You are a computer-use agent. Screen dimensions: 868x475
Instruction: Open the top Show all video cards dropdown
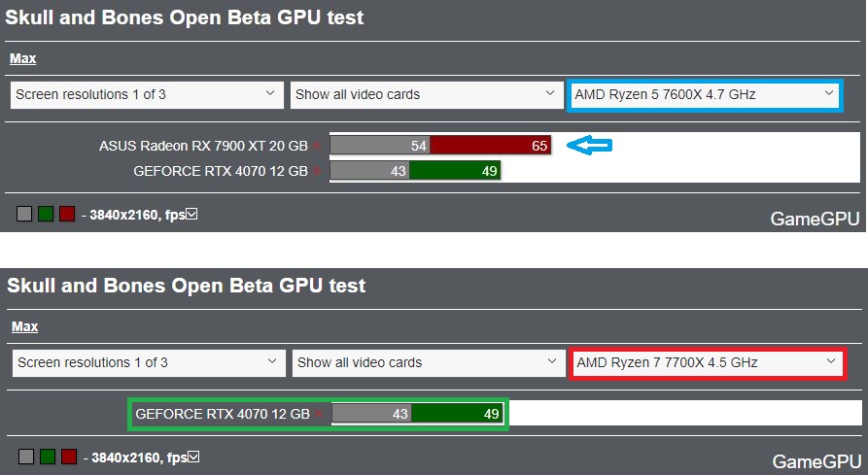427,94
